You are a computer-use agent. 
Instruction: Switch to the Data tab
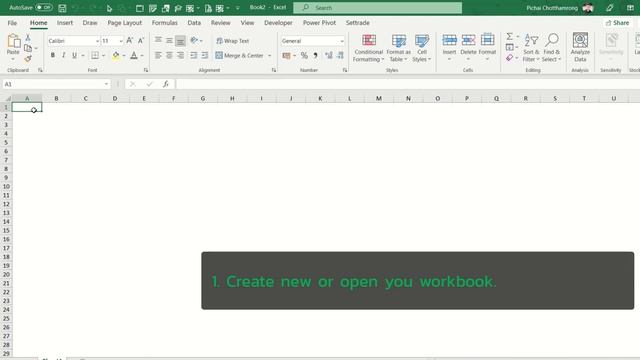tap(194, 23)
